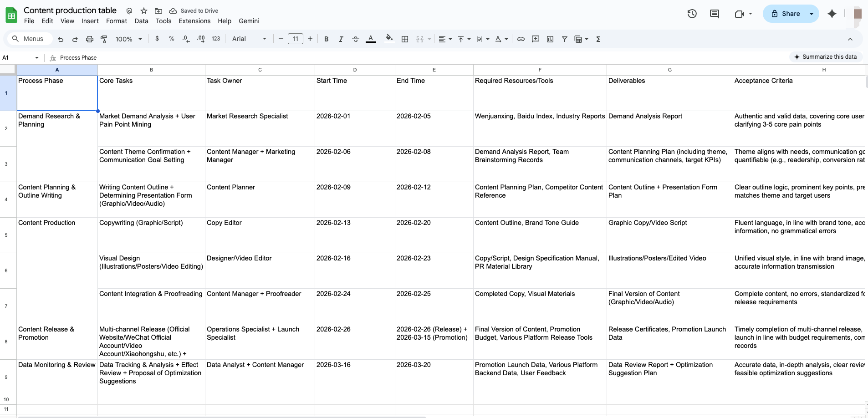Screen dimensions: 868x418
Task: Open text rotation dropdown
Action: pos(501,39)
